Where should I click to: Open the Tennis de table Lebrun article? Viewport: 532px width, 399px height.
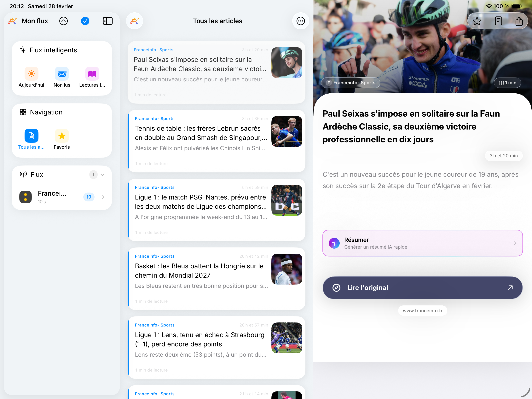coord(217,141)
